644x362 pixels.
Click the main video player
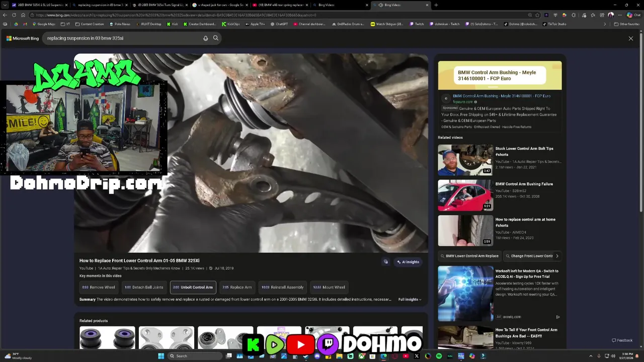[x=251, y=153]
